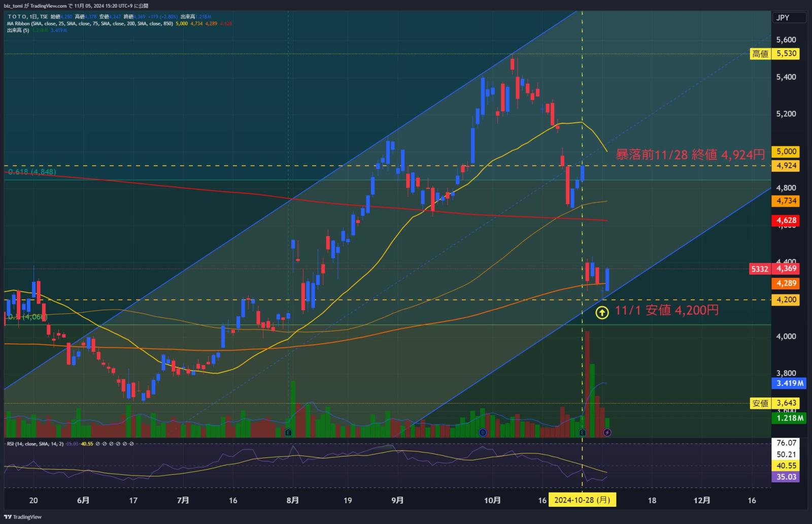Click the yellow 40.55 RSI tag

coord(785,466)
